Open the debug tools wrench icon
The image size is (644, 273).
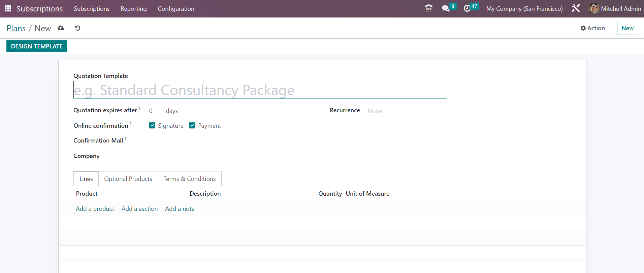[576, 8]
